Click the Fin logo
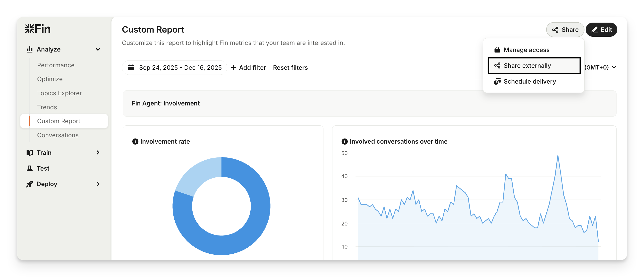This screenshot has width=644, height=277. 38,29
